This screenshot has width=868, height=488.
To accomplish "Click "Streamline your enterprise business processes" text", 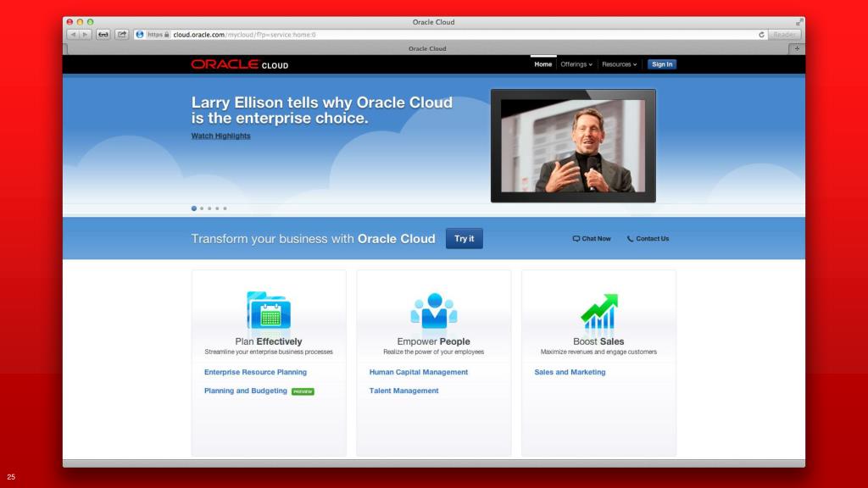I will 269,352.
